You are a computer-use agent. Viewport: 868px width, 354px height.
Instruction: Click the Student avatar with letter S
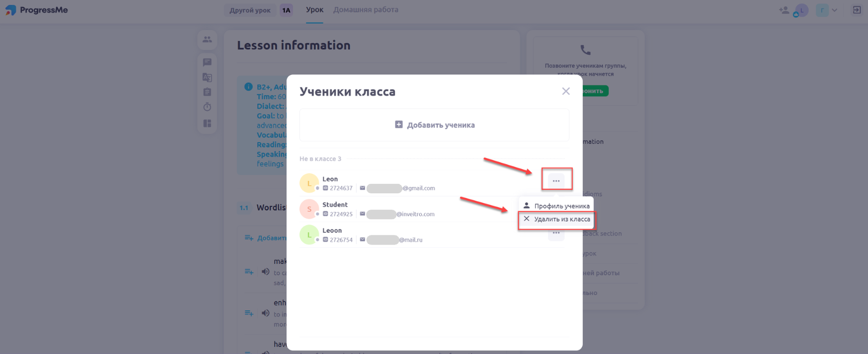coord(309,209)
